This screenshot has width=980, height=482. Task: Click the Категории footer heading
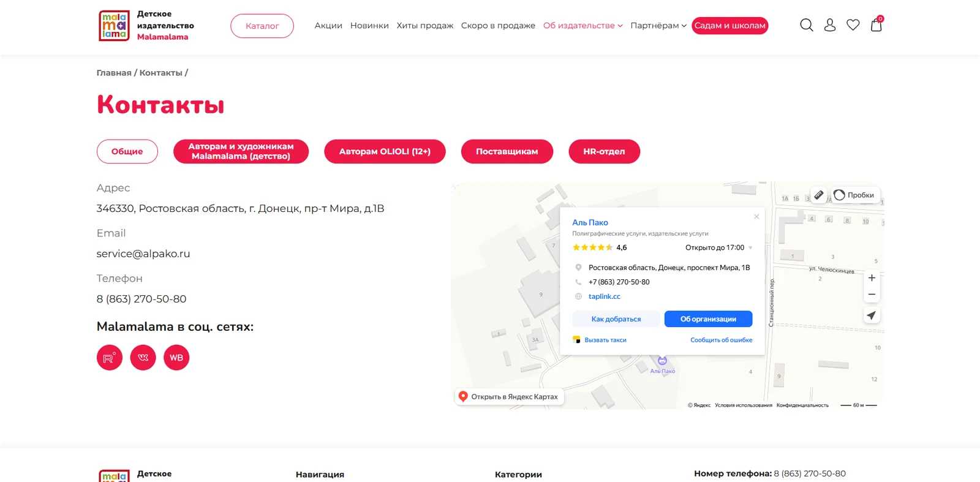point(518,475)
